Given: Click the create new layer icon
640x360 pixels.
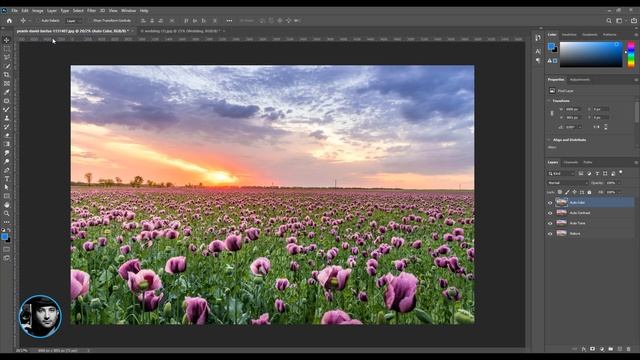Looking at the screenshot, I should (x=620, y=349).
